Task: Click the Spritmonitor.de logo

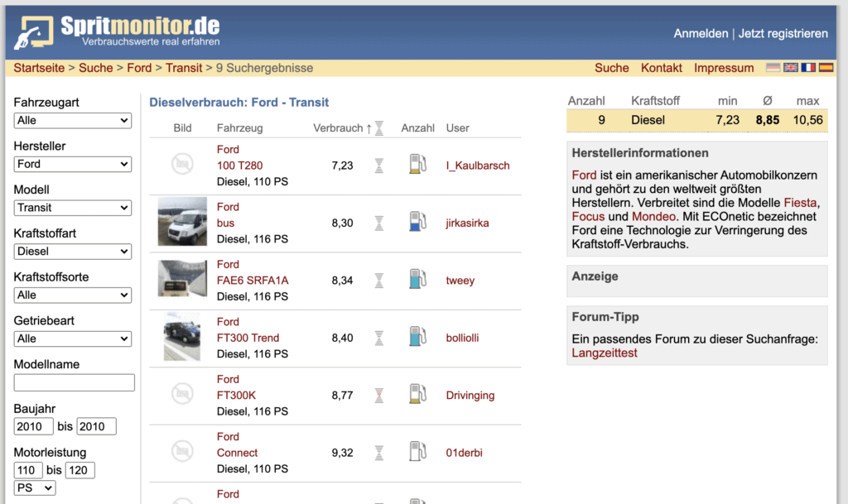Action: [x=118, y=32]
